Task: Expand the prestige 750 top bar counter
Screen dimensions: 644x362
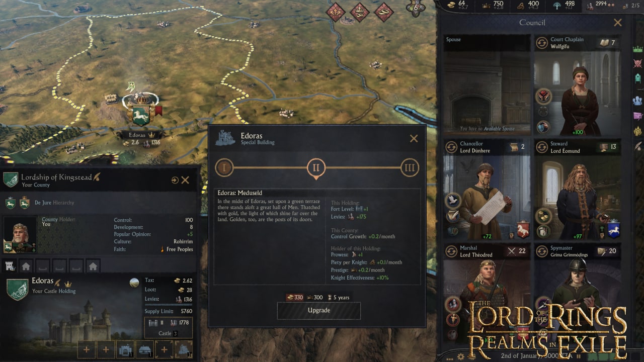Action: tap(494, 6)
